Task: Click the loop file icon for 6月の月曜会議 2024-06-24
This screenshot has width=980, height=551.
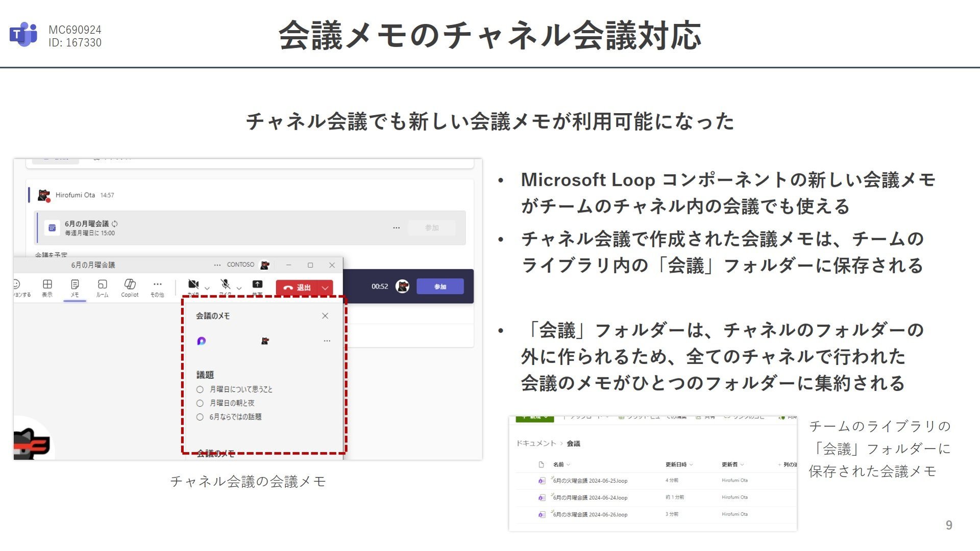Action: (x=542, y=497)
